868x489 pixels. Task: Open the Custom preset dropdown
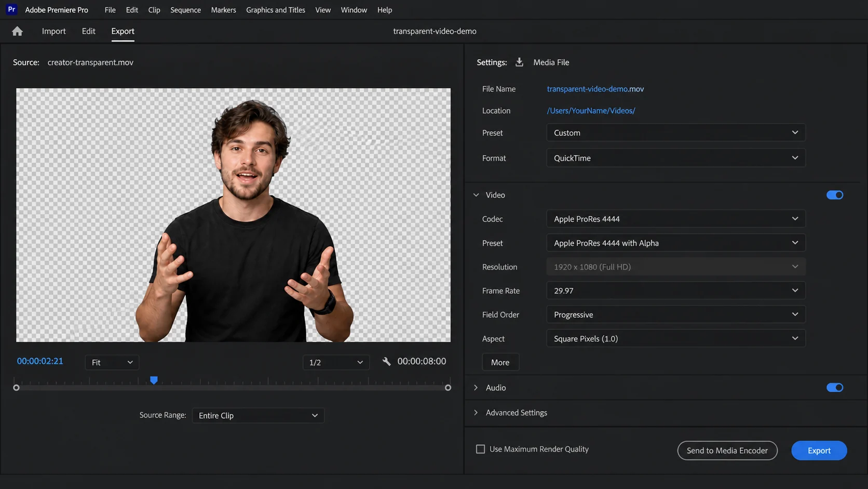click(x=676, y=133)
